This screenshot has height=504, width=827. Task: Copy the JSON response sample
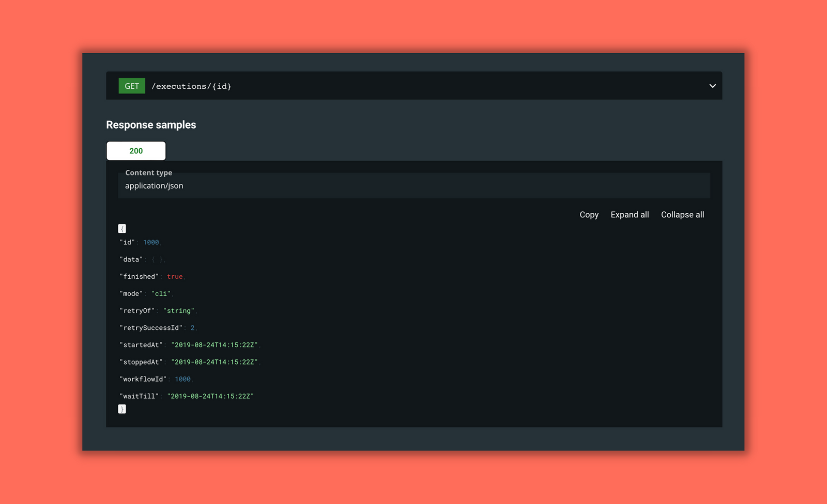tap(589, 214)
